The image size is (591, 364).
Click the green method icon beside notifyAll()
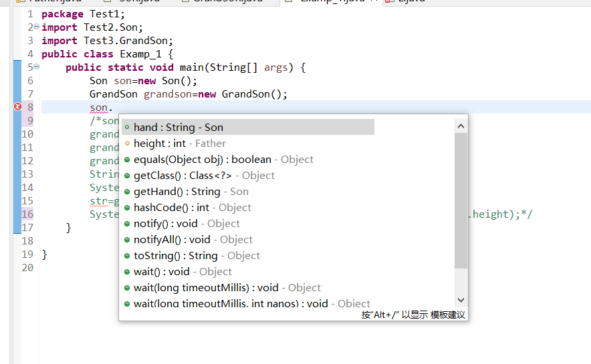(127, 240)
